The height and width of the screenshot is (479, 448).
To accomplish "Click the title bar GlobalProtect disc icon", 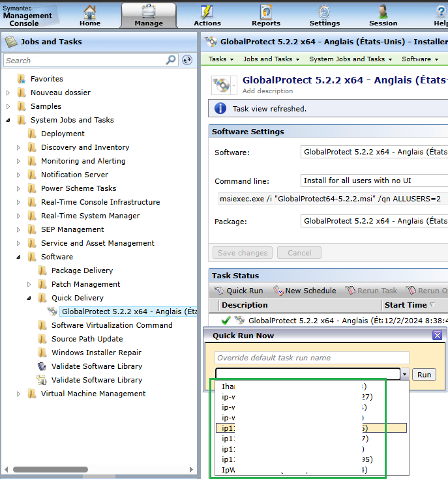I will [211, 42].
